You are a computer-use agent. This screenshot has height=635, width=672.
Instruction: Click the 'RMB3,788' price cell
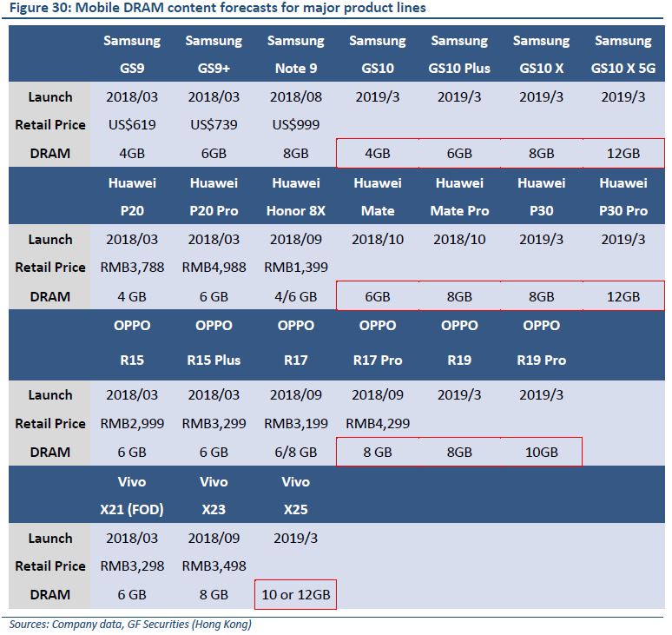(132, 268)
